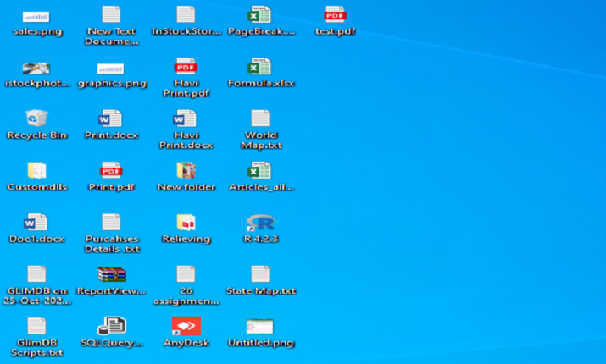Select the Untitled.png image icon
The width and height of the screenshot is (606, 364).
(259, 327)
